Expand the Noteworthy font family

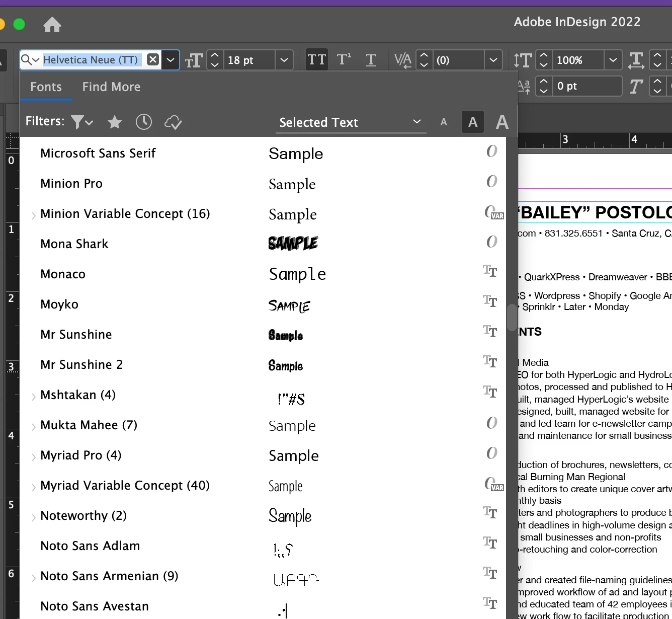[33, 517]
